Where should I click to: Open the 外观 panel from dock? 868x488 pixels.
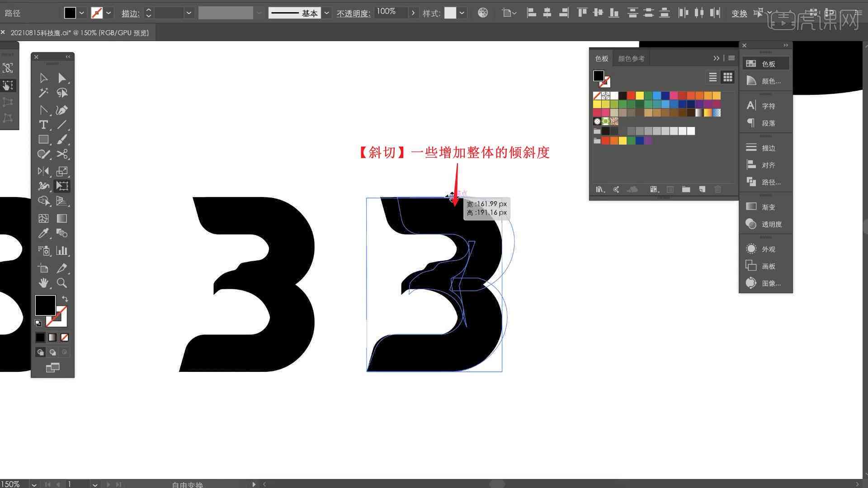766,249
